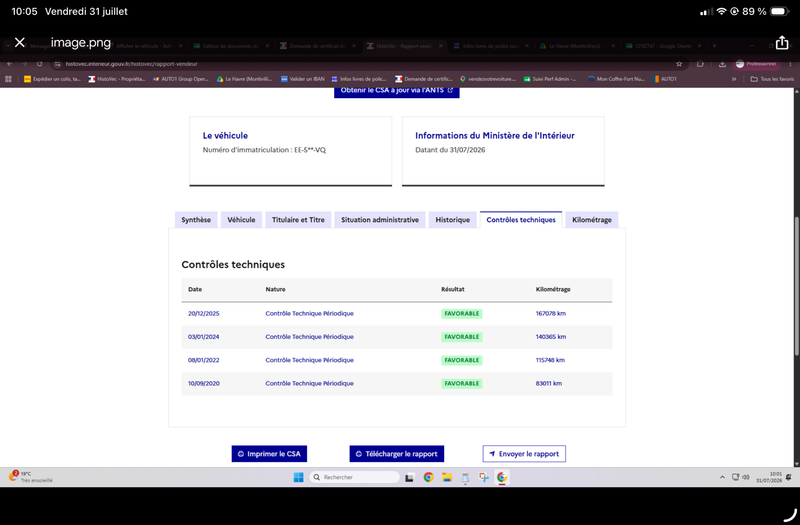Open the 'Titulaire et Titre' tab

298,220
